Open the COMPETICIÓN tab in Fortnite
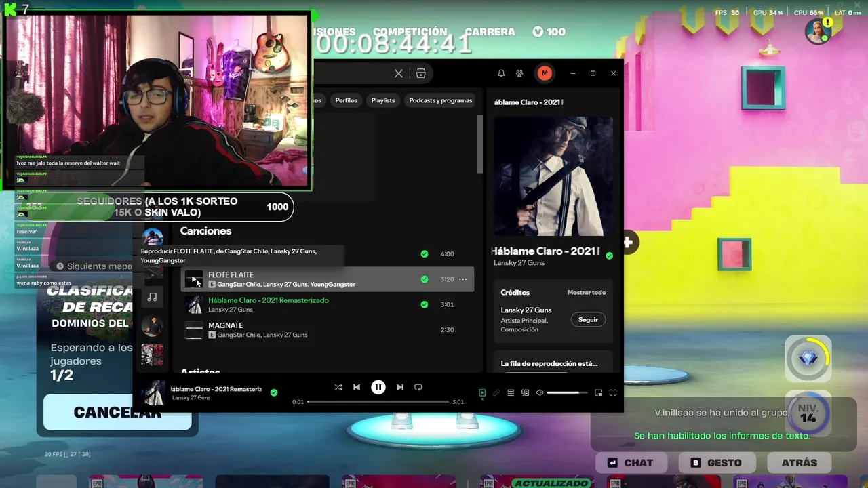 (410, 32)
